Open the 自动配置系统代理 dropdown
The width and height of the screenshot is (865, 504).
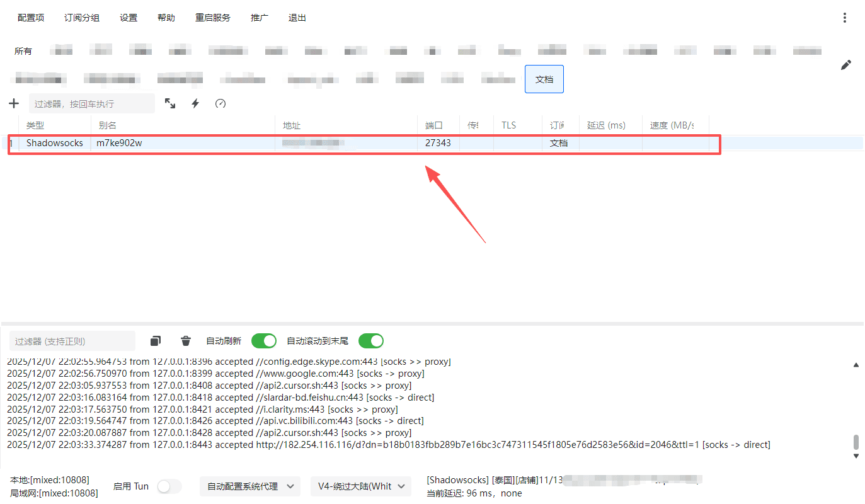(x=250, y=486)
